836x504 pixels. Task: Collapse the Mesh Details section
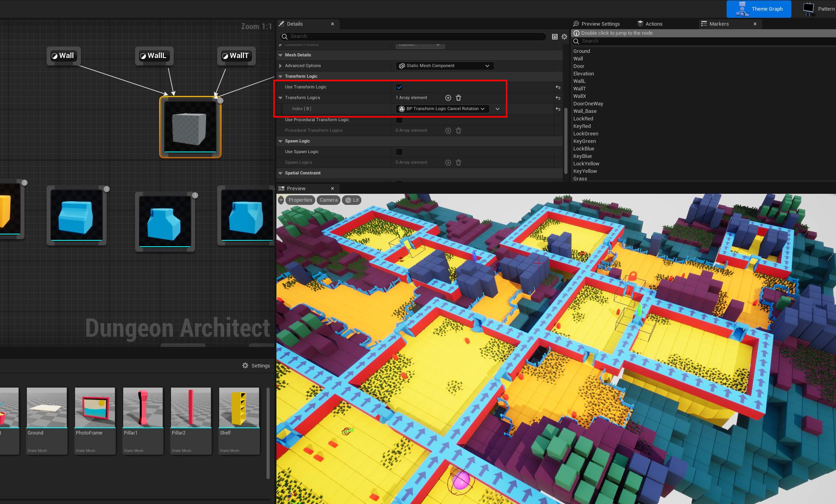(280, 55)
